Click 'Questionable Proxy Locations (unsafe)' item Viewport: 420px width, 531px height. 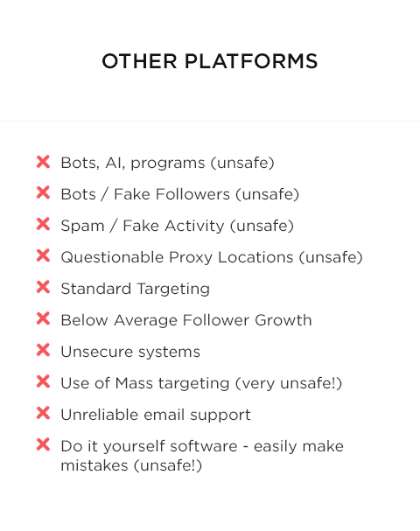coord(212,257)
